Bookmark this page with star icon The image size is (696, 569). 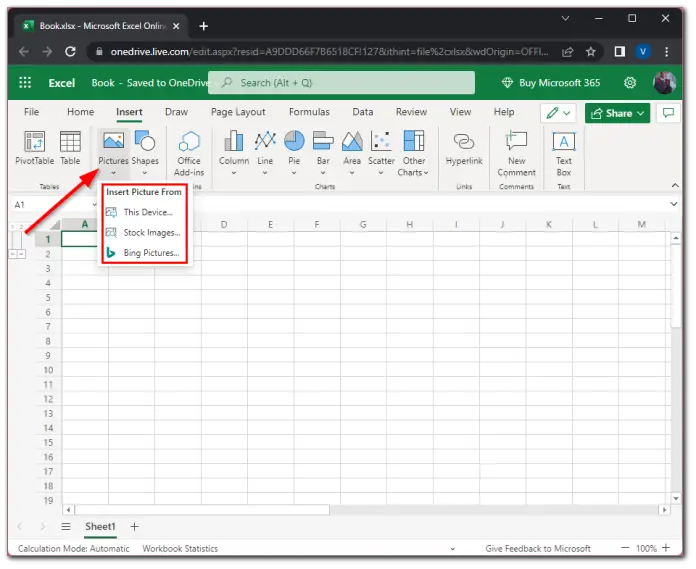(x=590, y=51)
